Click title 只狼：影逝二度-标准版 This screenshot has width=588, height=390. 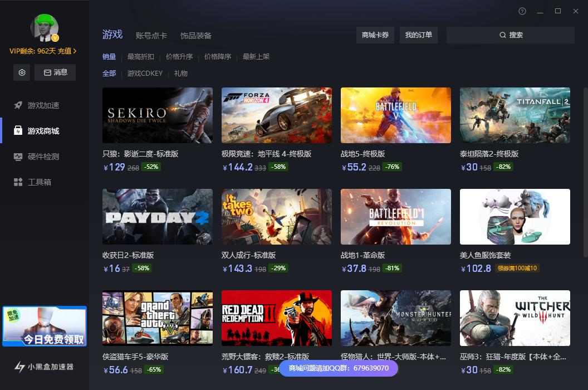coord(140,154)
